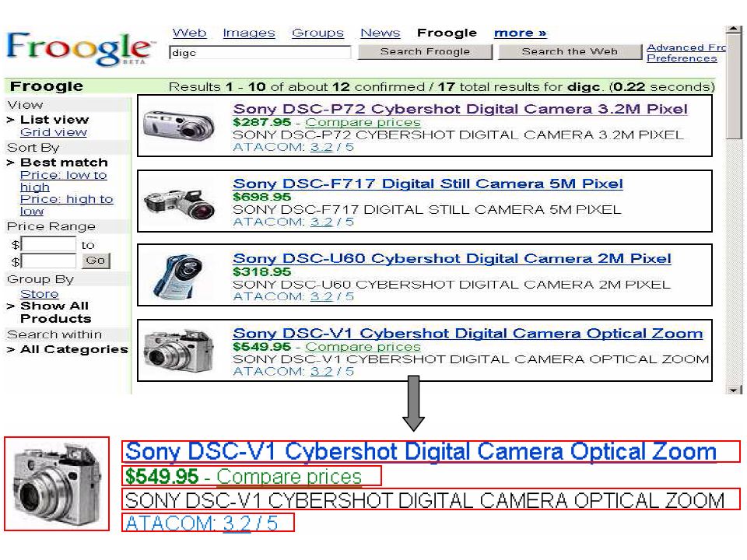Compare prices for the DSC-P72 camera
Image resolution: width=747 pixels, height=560 pixels.
point(363,122)
